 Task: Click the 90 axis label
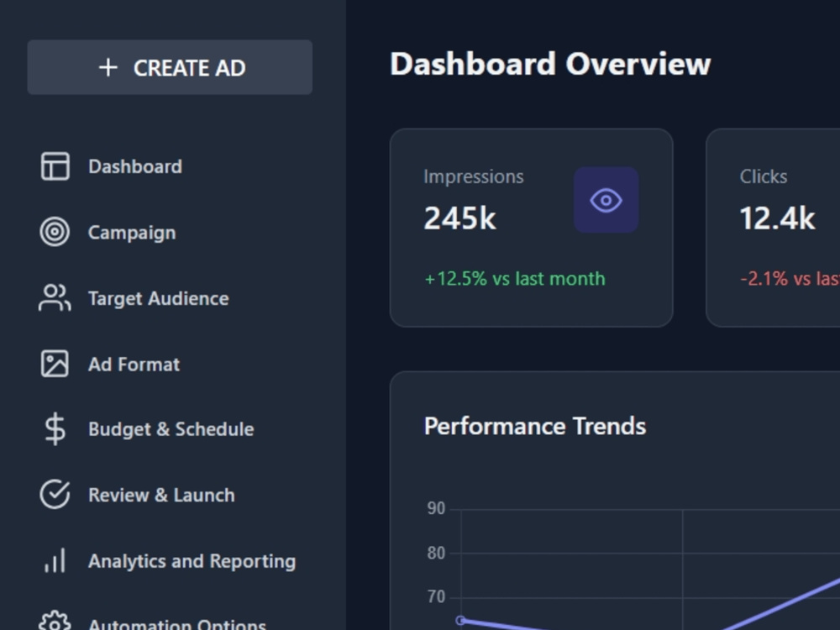tap(436, 508)
